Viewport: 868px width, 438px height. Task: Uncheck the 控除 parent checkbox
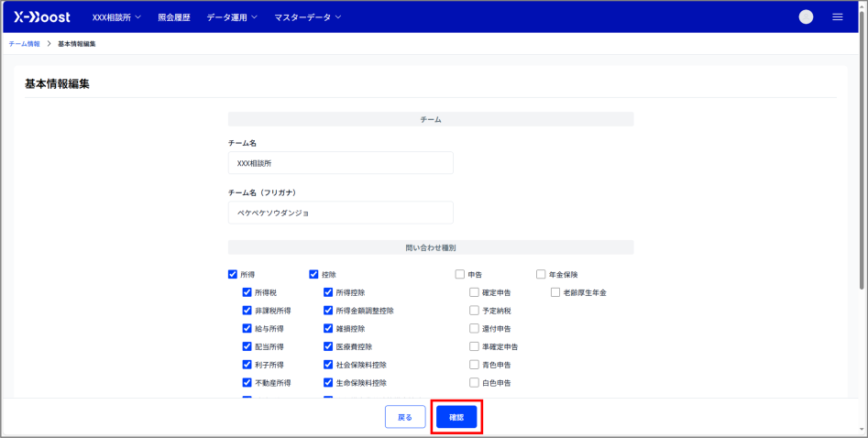click(x=313, y=274)
